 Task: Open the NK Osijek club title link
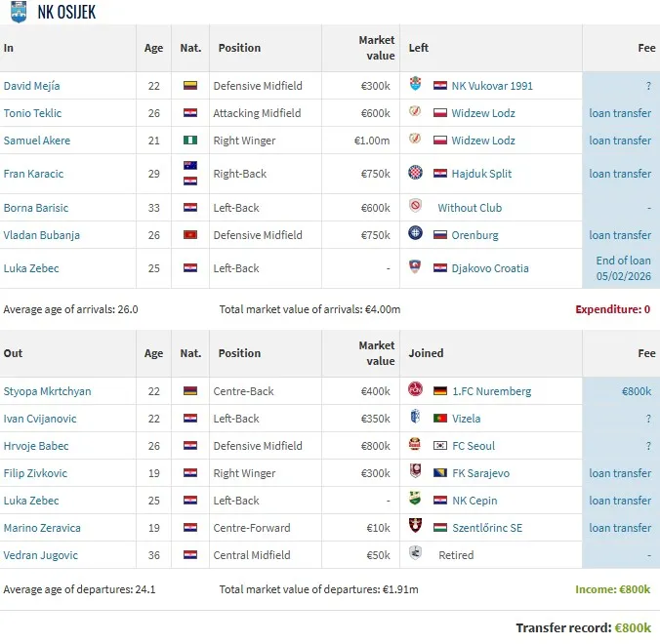coord(66,12)
